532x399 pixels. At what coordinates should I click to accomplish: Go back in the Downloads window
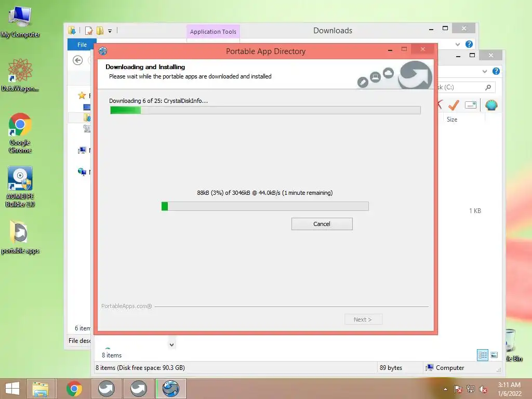(78, 60)
